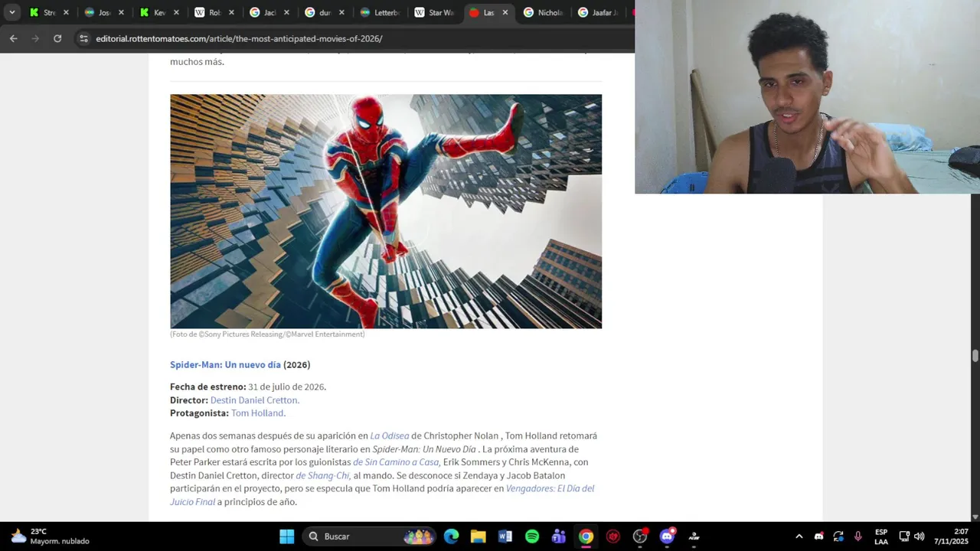Follow the 'La Odisea' link
This screenshot has width=980, height=551.
(390, 436)
